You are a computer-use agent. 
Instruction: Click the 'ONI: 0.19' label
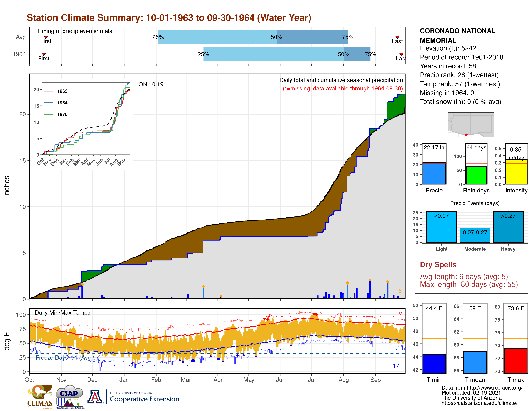point(151,84)
